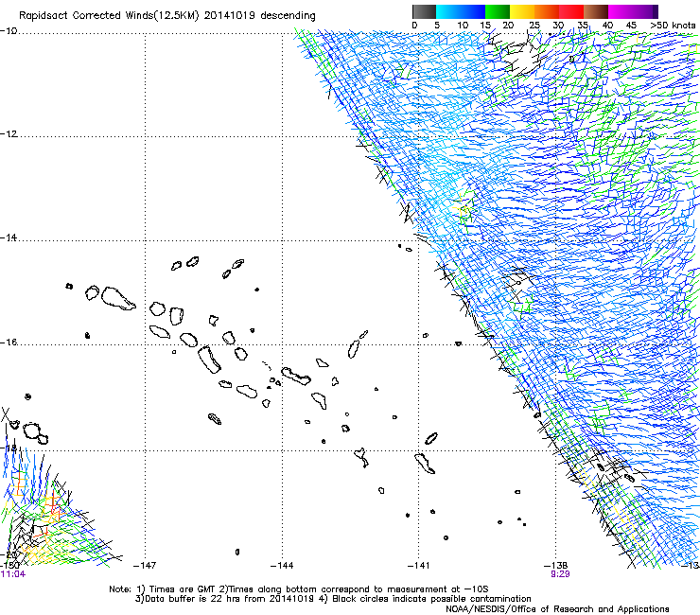Click the orange 25-30 knots legend segment
Screen dimensions: 700x615
547,11
